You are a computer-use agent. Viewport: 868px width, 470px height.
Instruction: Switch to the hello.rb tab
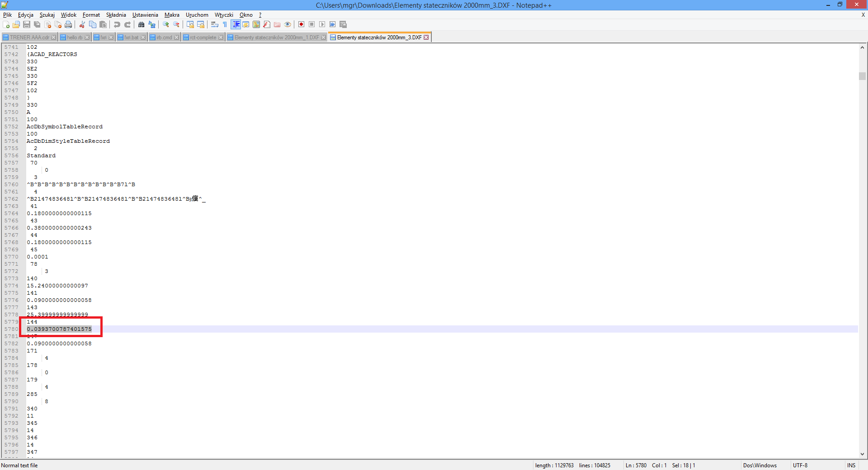[74, 38]
